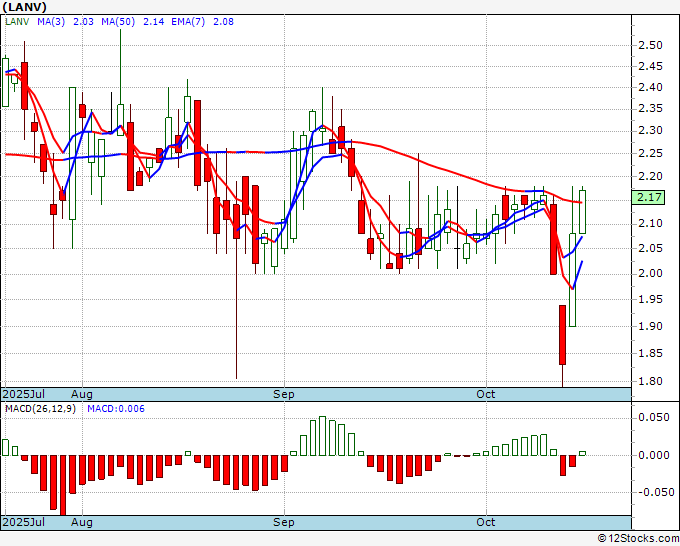Click the 1.95 price axis label

[651, 299]
